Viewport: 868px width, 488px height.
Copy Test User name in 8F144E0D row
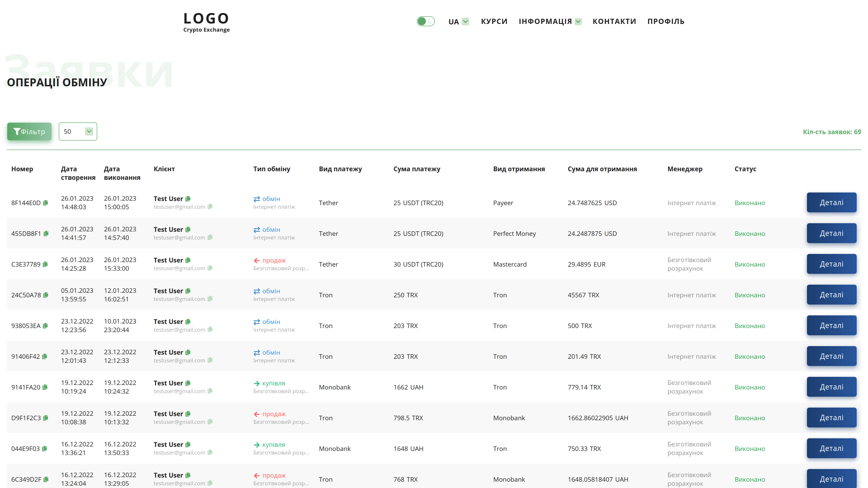[188, 199]
